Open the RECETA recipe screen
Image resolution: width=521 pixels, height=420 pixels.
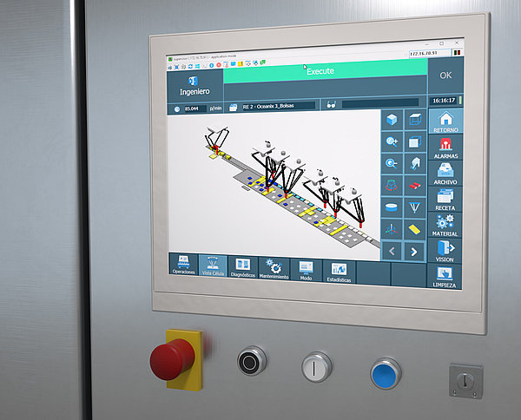pos(445,200)
